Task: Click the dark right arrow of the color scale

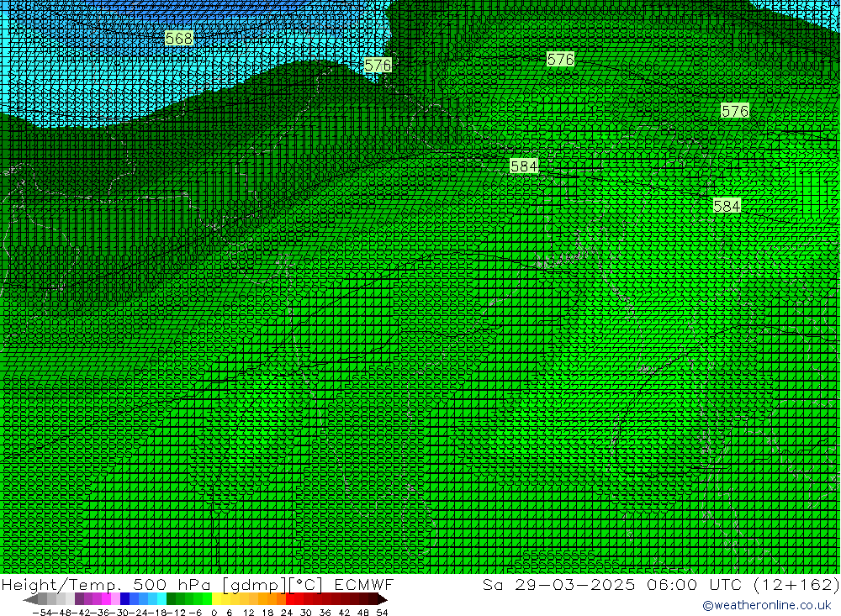Action: click(382, 599)
